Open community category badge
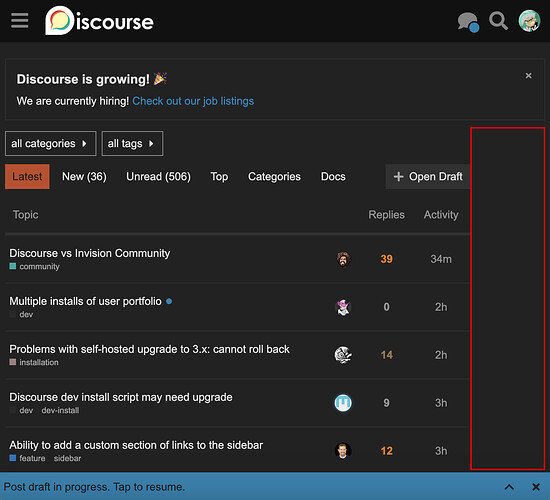Screen dimensions: 550x500 34,267
